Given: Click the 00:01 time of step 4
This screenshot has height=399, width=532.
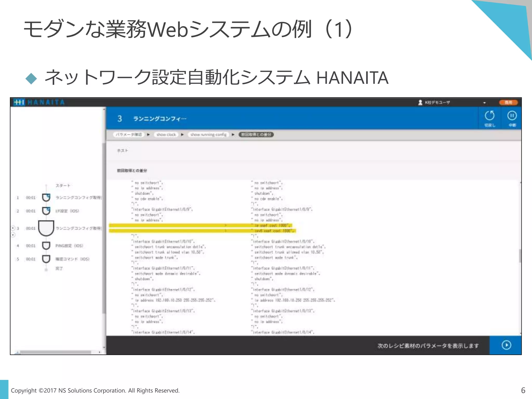Looking at the screenshot, I should [31, 246].
